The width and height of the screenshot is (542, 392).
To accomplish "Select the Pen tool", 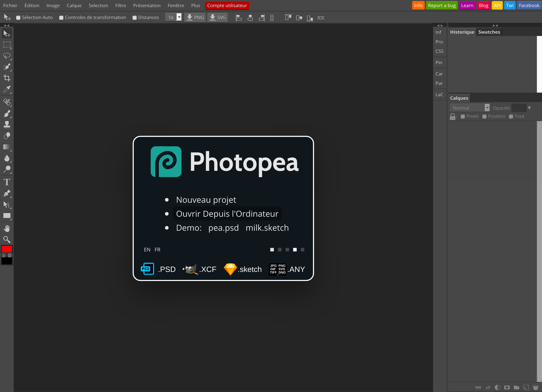I will click(x=7, y=193).
